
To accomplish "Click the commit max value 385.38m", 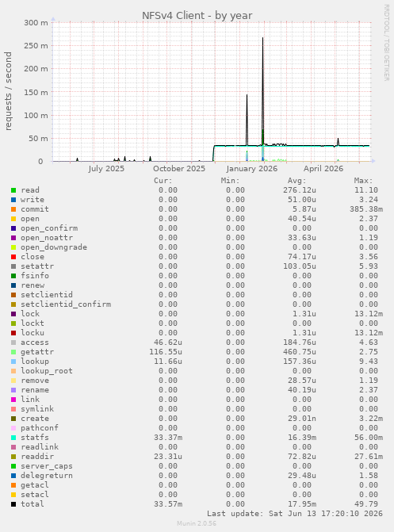I will click(366, 209).
